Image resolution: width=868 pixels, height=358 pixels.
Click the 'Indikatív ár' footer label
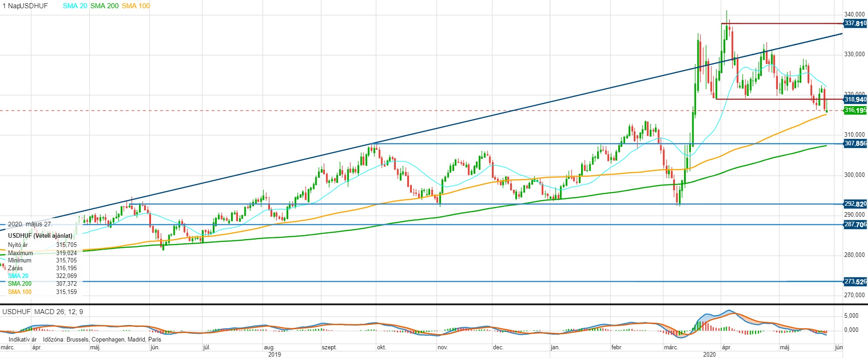tap(22, 340)
